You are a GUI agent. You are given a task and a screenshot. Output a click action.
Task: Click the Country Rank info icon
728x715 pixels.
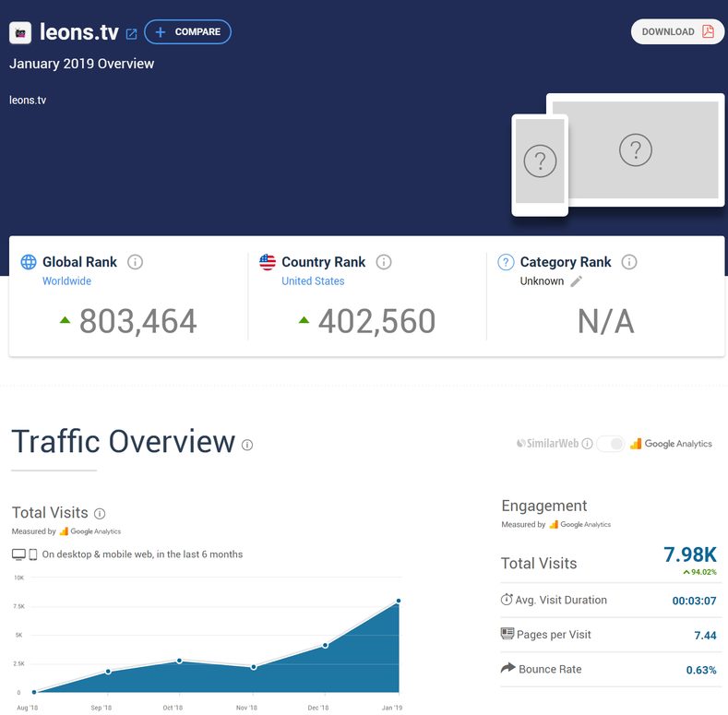(384, 262)
